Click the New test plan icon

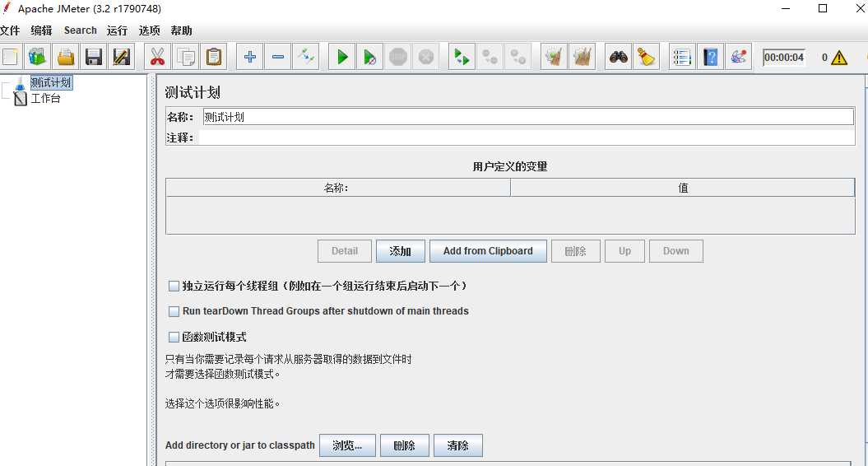(x=10, y=57)
